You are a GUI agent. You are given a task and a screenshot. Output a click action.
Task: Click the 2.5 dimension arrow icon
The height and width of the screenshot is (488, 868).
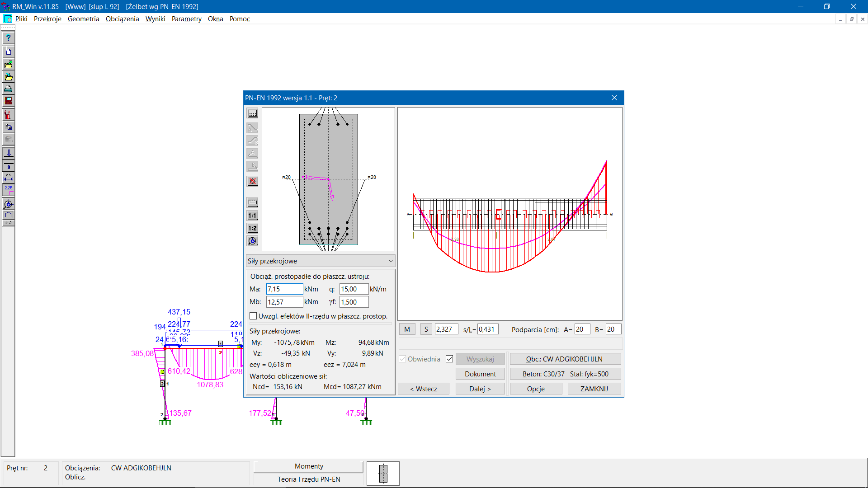click(8, 178)
